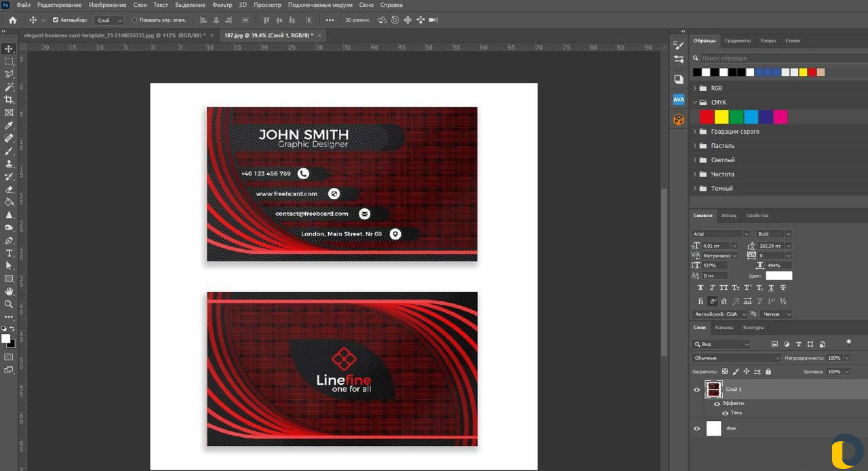
Task: Open the Справка menu
Action: click(391, 5)
